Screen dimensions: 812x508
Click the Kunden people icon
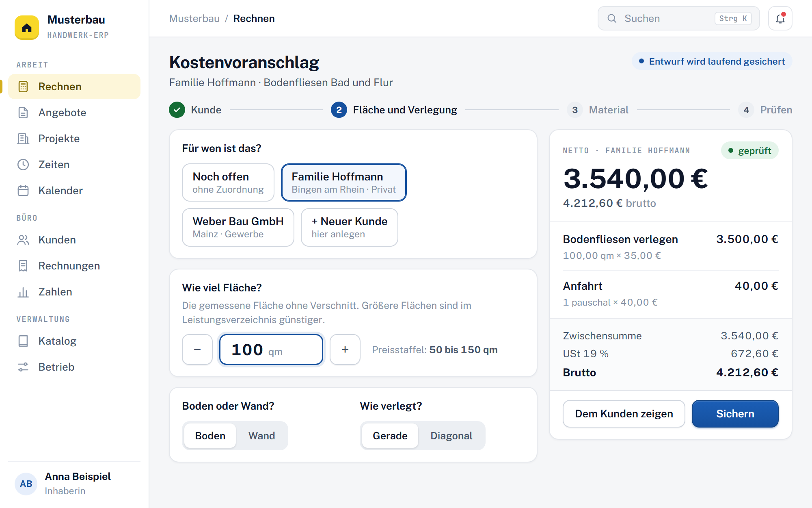[23, 240]
